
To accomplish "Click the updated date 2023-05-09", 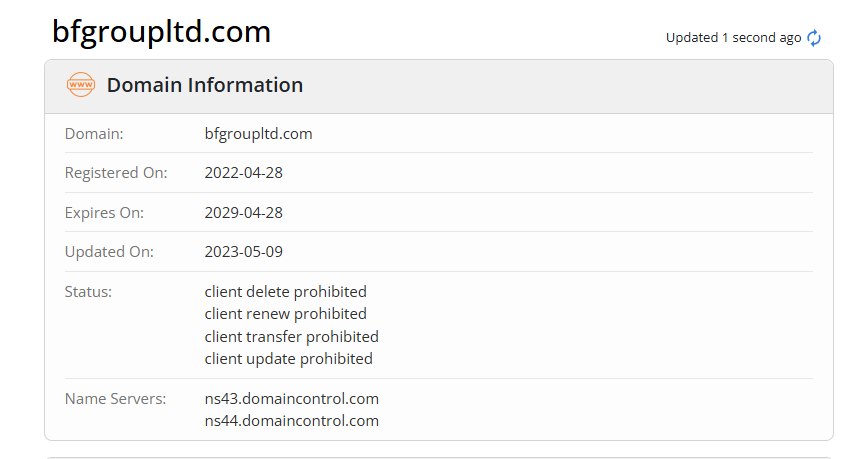I will (243, 251).
